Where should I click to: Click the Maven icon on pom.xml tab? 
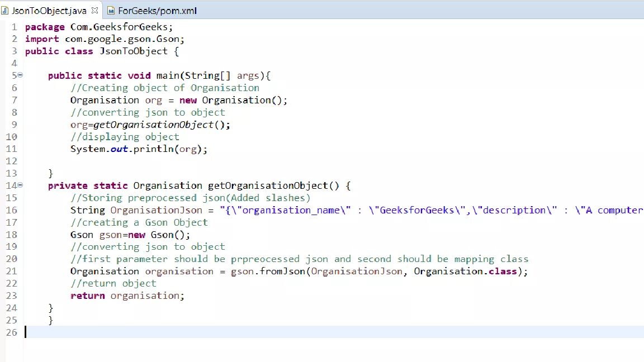pyautogui.click(x=111, y=11)
